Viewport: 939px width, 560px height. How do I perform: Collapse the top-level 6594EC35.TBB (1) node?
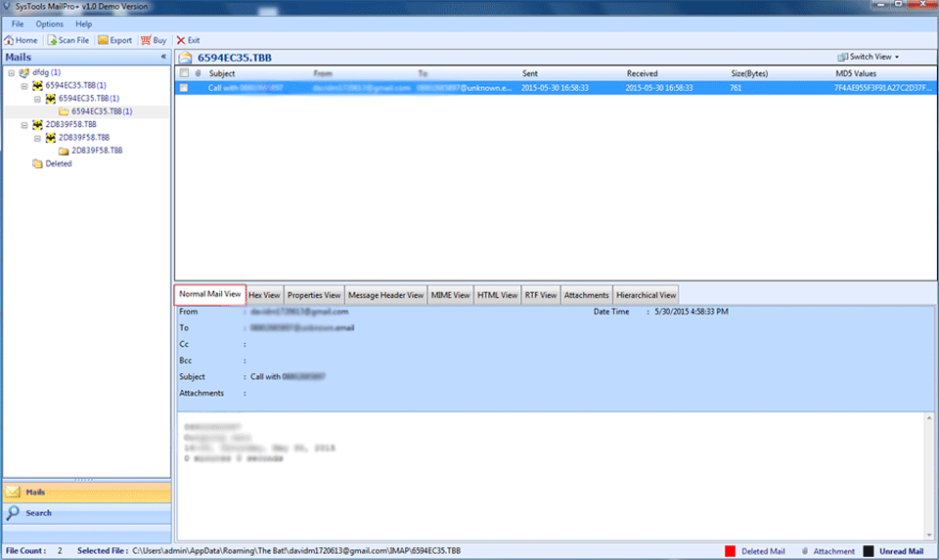(x=24, y=86)
